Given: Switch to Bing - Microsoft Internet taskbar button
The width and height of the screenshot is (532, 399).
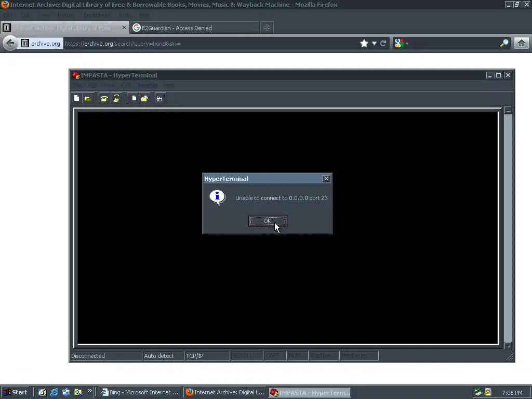Looking at the screenshot, I should [140, 392].
